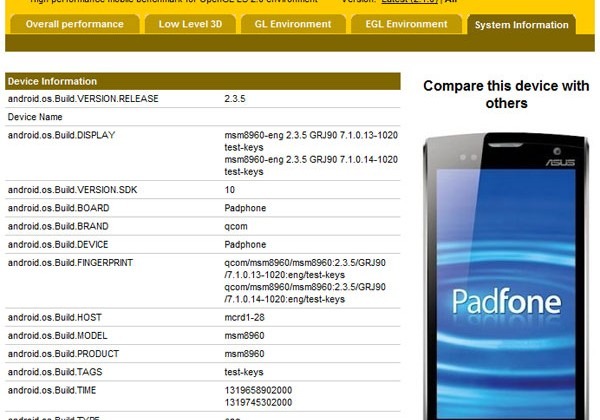Select the android.os.Build.PRODUCT label

63,354
